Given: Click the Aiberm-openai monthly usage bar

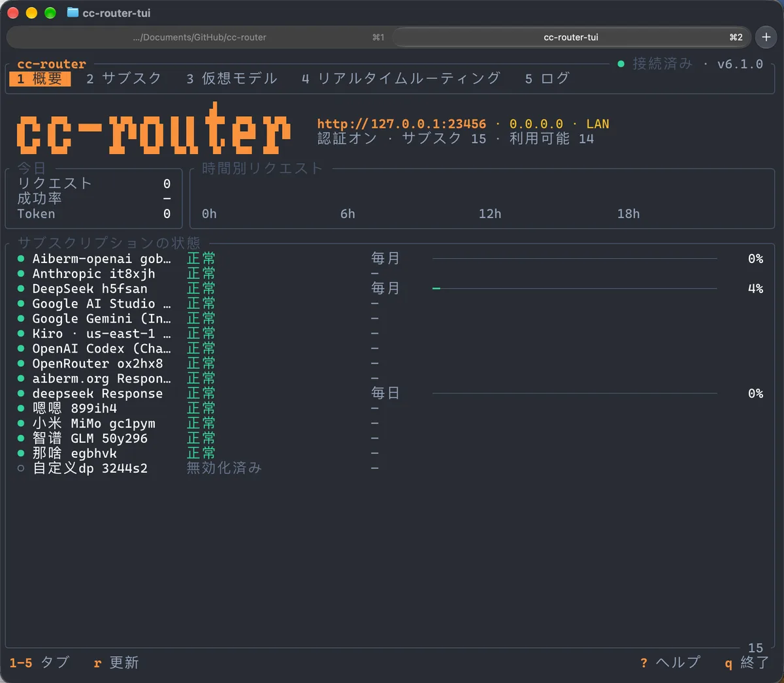Looking at the screenshot, I should (x=575, y=259).
